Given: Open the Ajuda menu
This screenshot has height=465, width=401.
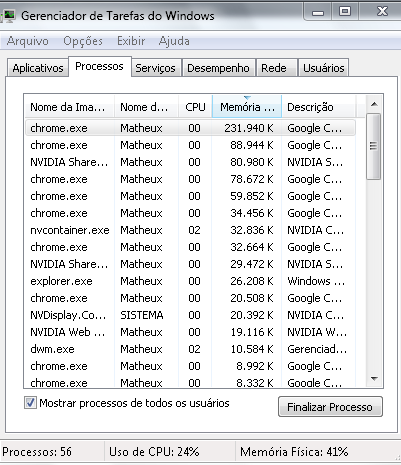Looking at the screenshot, I should pos(174,41).
